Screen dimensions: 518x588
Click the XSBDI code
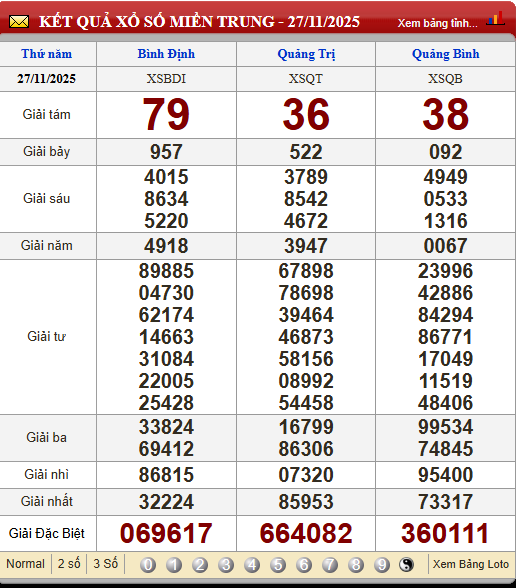click(166, 79)
